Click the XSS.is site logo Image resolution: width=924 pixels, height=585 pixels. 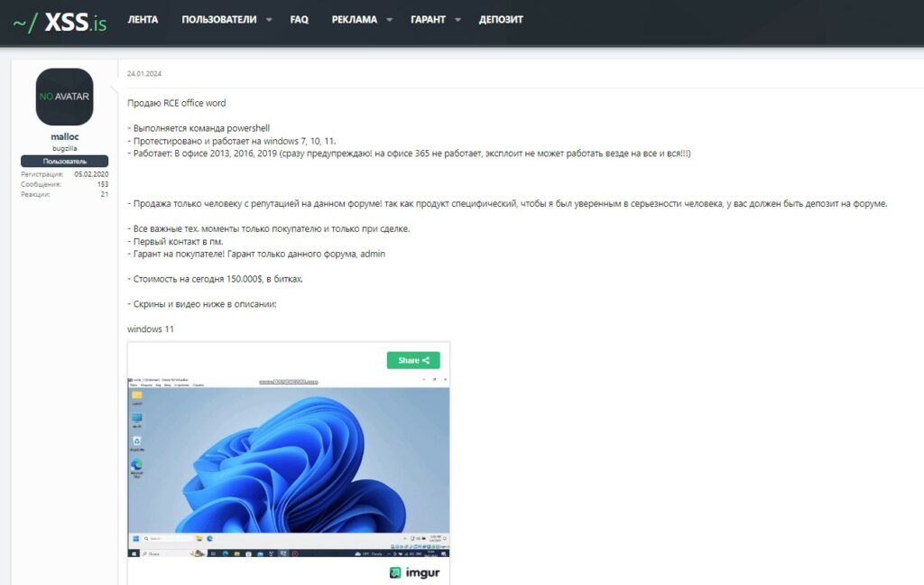coord(60,22)
